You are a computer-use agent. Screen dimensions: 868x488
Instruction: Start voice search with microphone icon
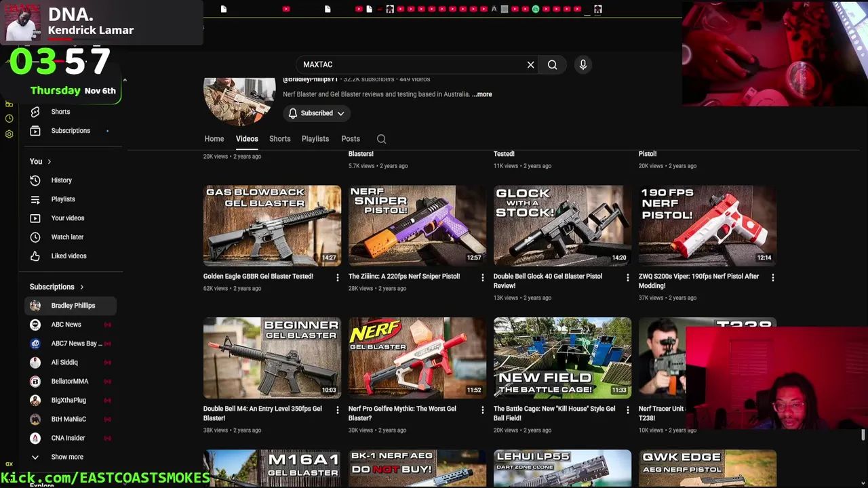click(583, 64)
